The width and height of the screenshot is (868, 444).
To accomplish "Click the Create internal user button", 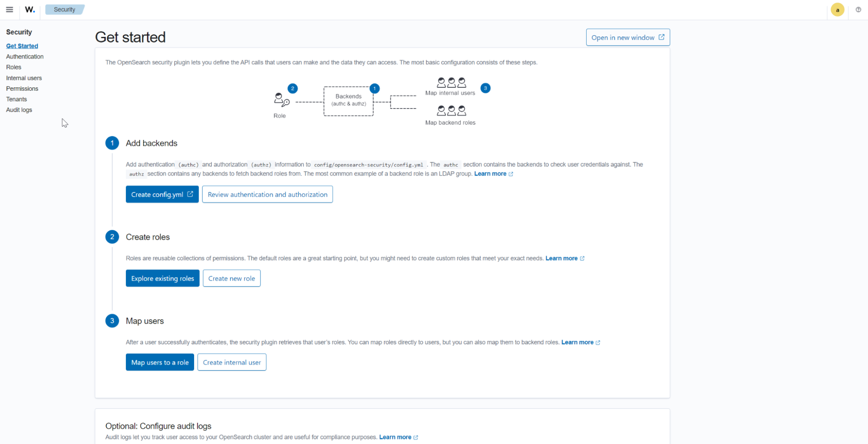I will [231, 362].
